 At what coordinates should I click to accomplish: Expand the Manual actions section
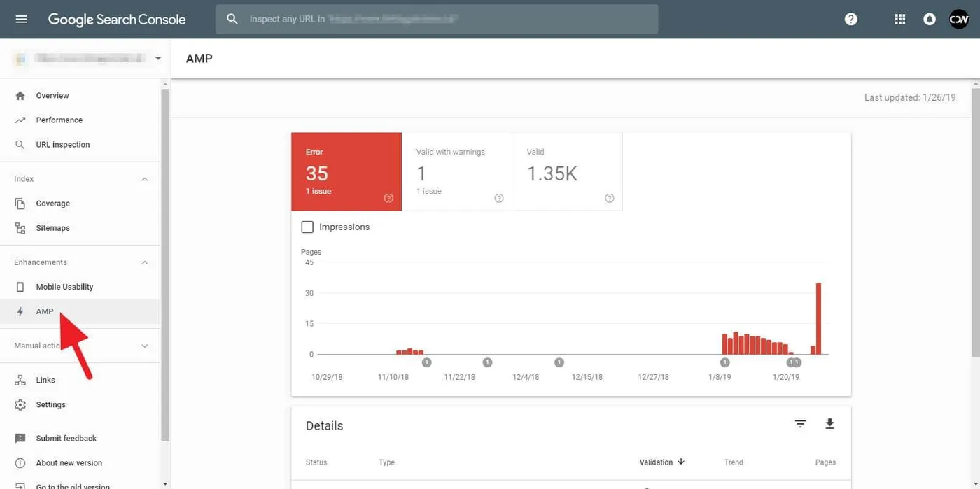point(145,346)
